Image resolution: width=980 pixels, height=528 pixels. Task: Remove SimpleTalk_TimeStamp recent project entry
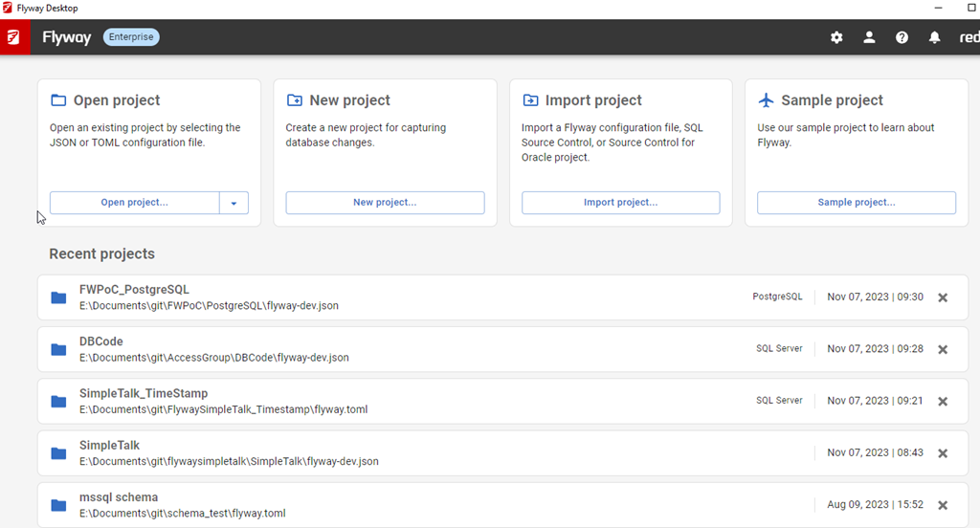pyautogui.click(x=943, y=401)
